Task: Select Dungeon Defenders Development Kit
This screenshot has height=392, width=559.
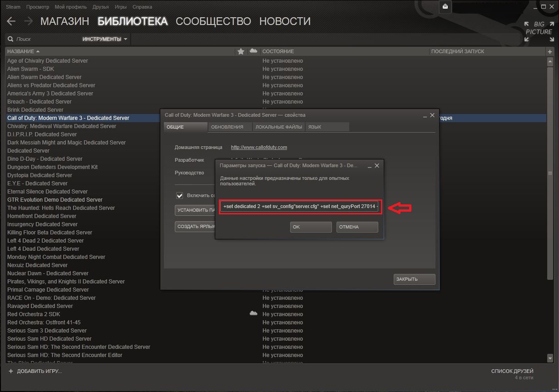Action: tap(52, 167)
